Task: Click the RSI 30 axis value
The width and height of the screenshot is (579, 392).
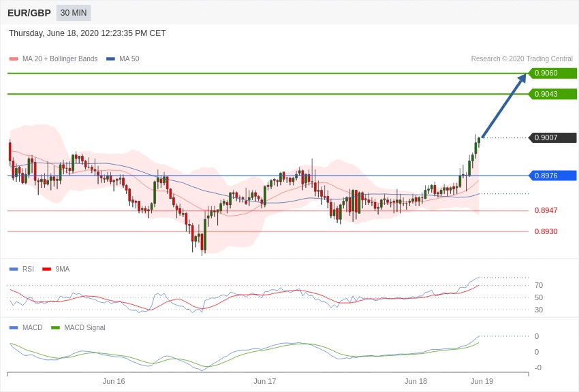Action: coord(539,310)
